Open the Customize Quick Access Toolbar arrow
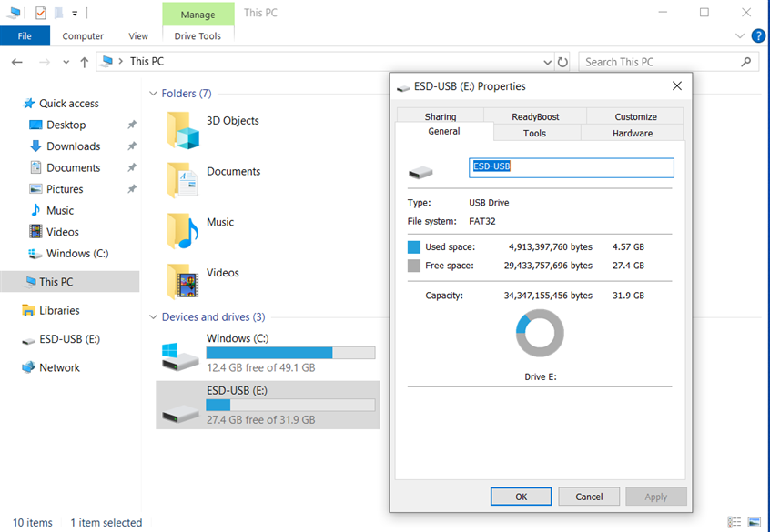The image size is (770, 532). click(75, 14)
